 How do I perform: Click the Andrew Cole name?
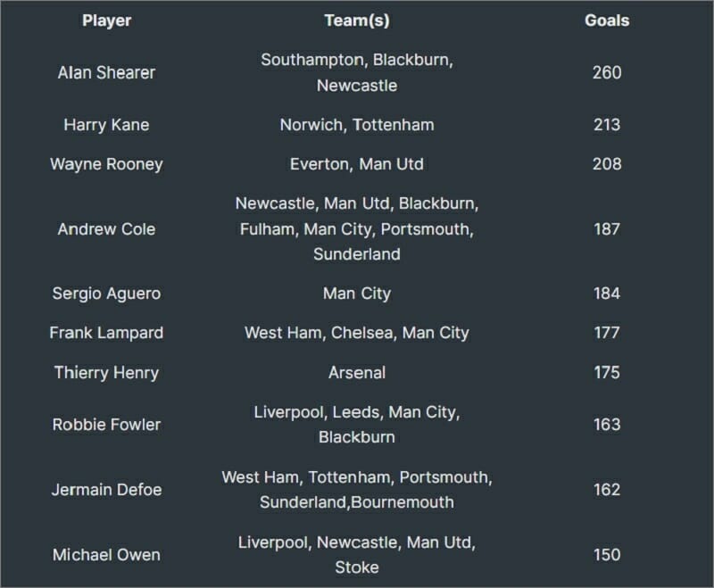point(106,229)
